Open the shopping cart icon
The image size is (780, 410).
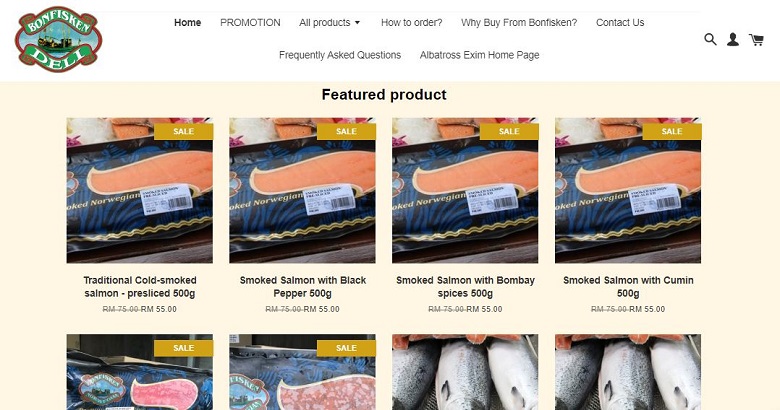(x=757, y=39)
